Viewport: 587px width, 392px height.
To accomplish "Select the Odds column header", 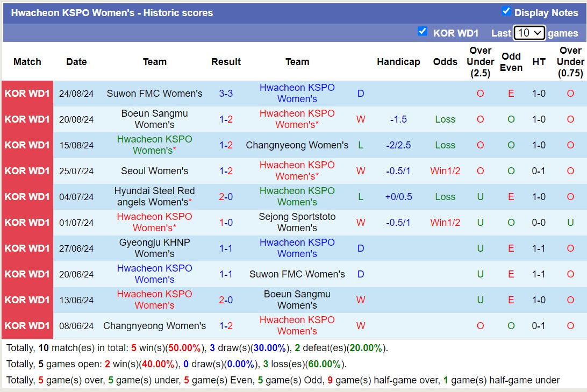I will click(445, 62).
